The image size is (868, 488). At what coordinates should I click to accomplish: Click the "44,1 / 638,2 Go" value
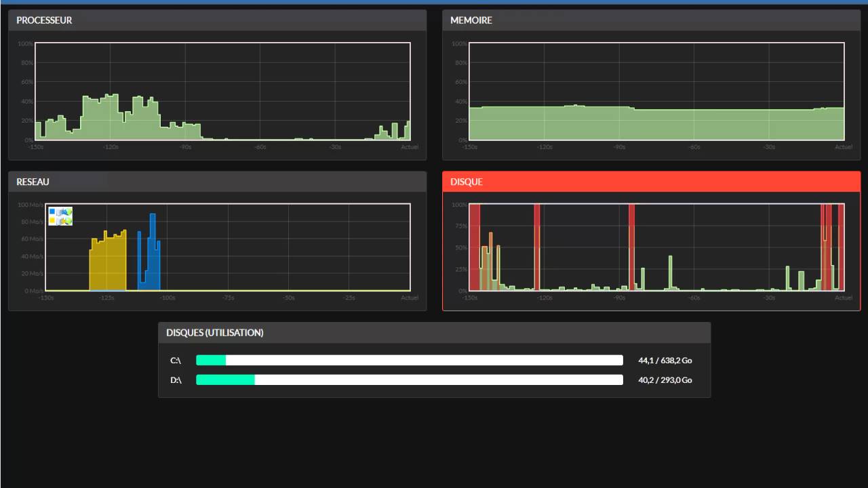(665, 361)
